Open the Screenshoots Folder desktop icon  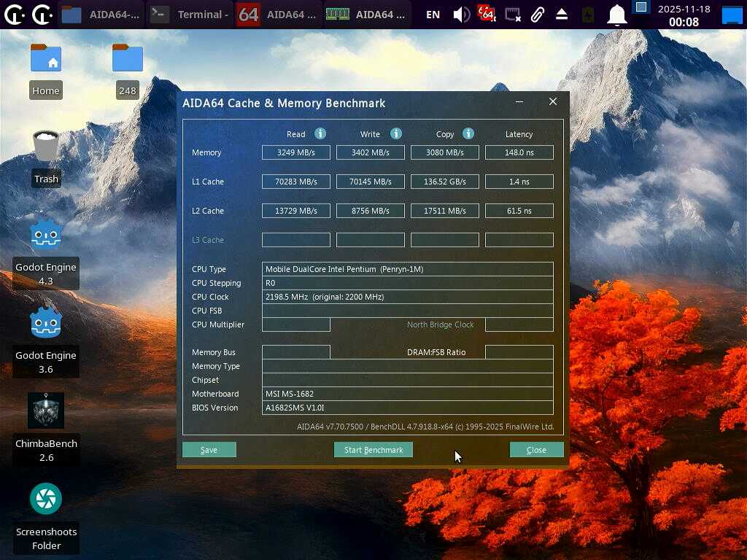pos(46,517)
